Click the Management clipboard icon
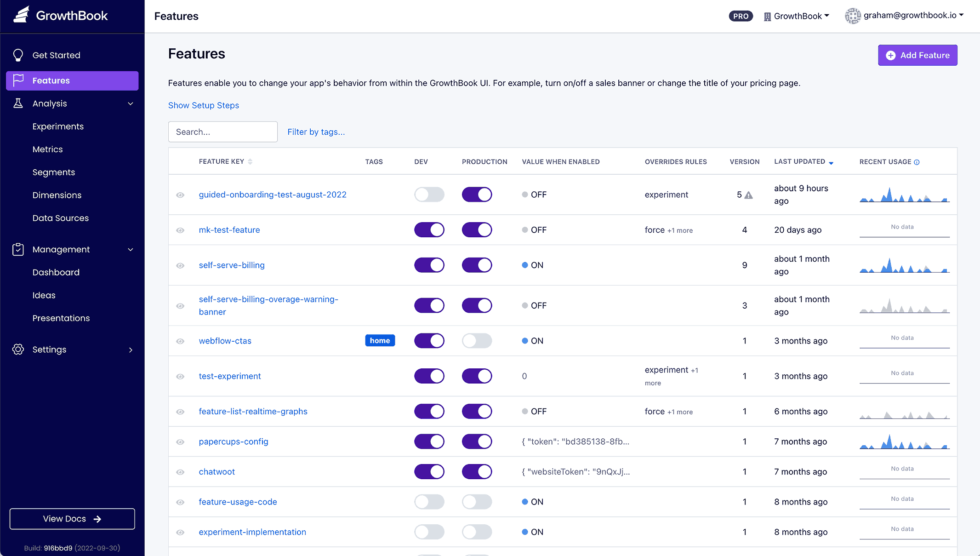 tap(18, 249)
